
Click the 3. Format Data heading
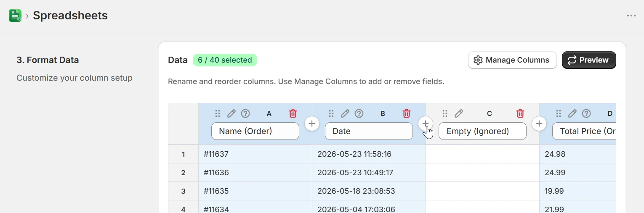[x=48, y=60]
